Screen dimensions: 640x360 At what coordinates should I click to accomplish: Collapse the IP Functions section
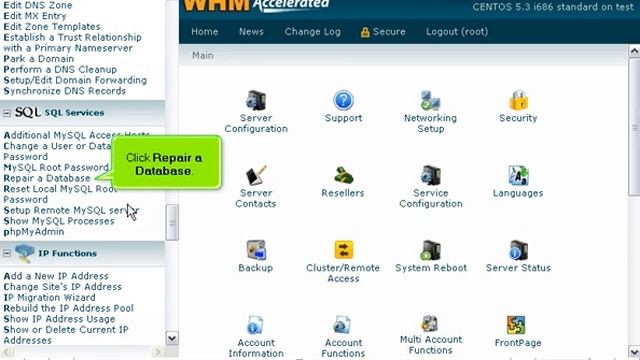7,253
